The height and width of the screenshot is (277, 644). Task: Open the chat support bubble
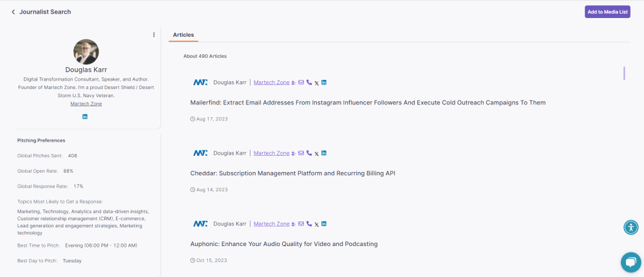pos(631,262)
